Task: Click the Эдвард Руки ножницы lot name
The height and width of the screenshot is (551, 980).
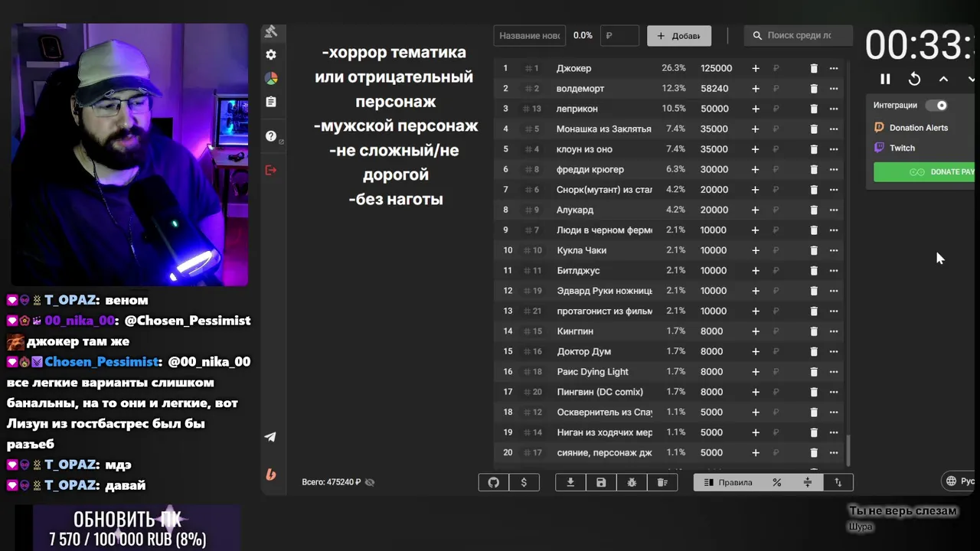Action: pyautogui.click(x=604, y=291)
